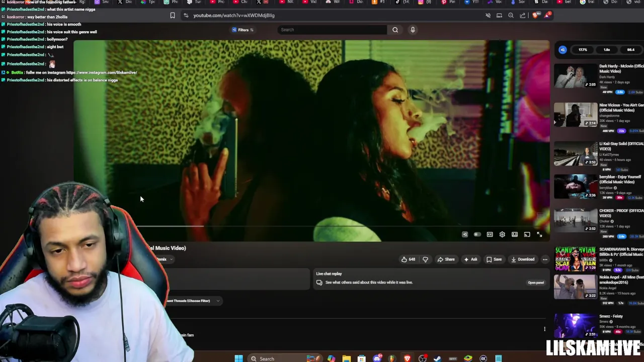Start voice search with the microphone
The height and width of the screenshot is (362, 644).
coord(413,30)
